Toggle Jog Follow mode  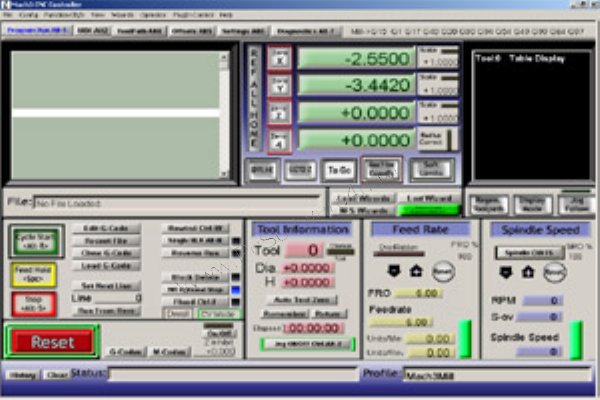[x=577, y=205]
